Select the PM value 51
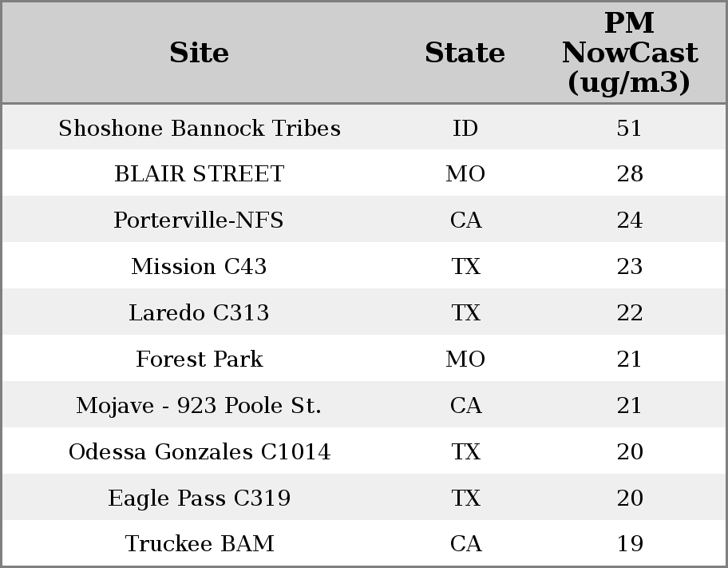Screen dimensions: 728x568 click(629, 128)
